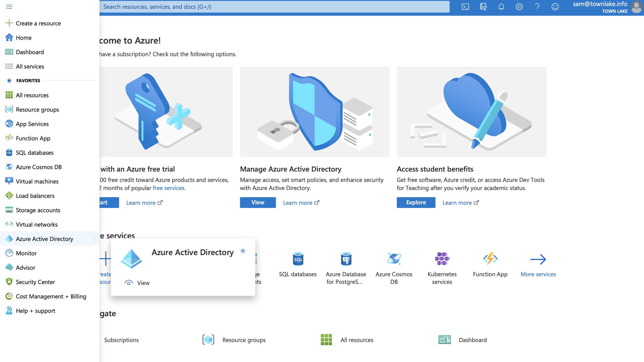Viewport: 644px width, 362px height.
Task: Open the free services link
Action: click(x=169, y=188)
